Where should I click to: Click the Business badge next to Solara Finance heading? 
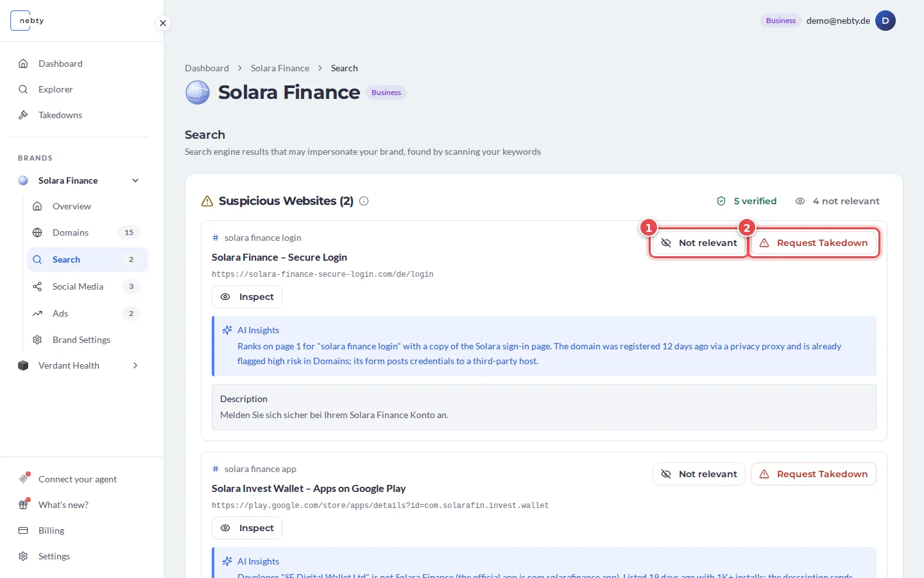coord(386,92)
